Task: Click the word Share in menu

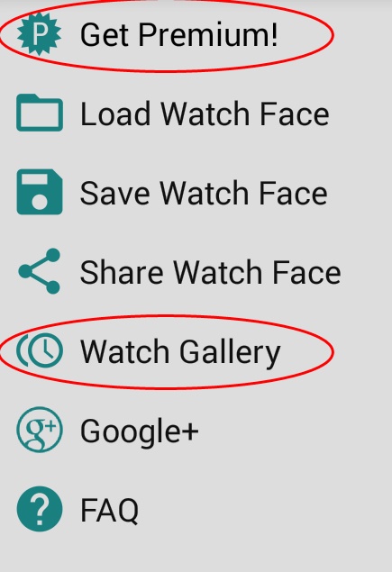Action: [122, 272]
